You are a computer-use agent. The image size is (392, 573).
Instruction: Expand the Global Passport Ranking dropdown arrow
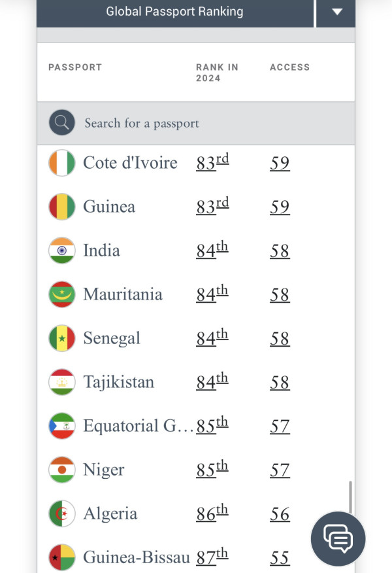pos(336,12)
